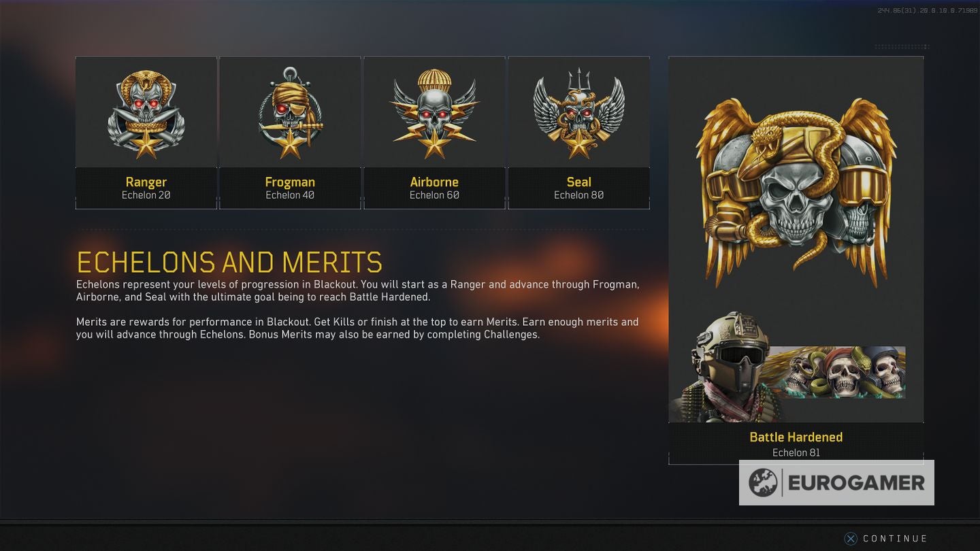Click the Echelons and Merits heading

[229, 263]
